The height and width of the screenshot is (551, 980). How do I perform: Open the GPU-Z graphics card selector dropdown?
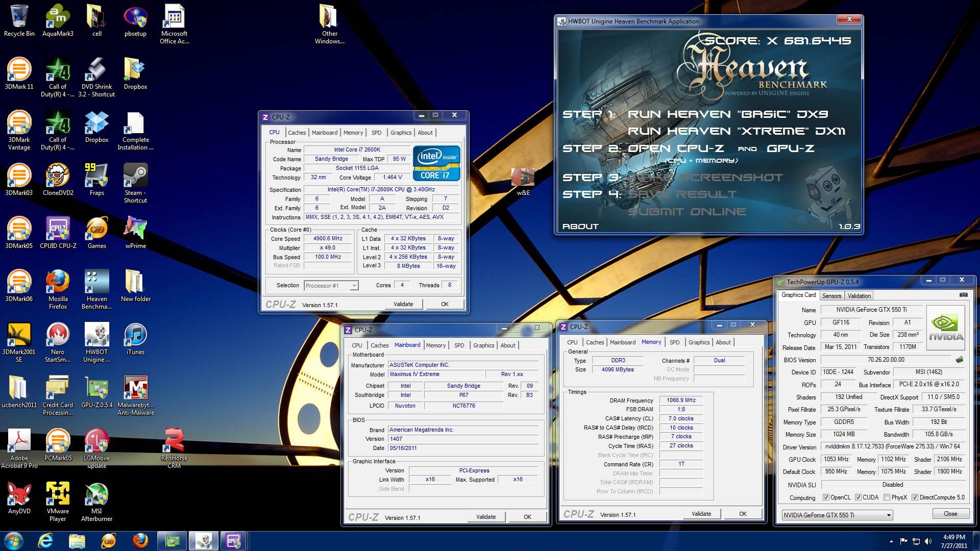click(x=837, y=515)
